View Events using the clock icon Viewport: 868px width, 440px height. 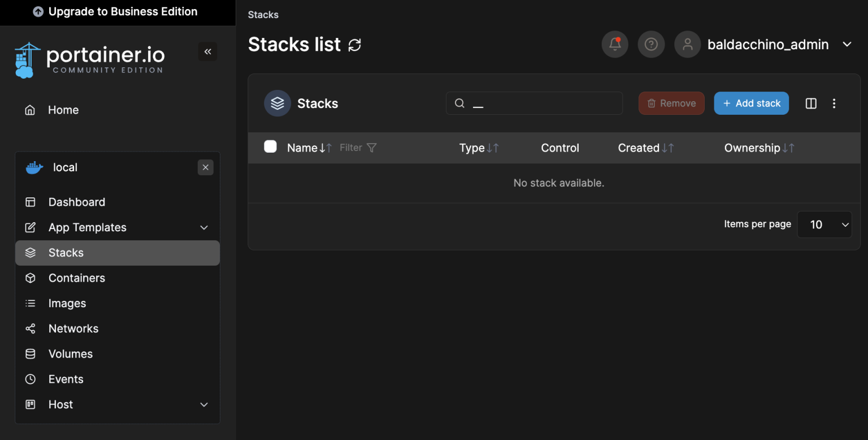tap(31, 379)
